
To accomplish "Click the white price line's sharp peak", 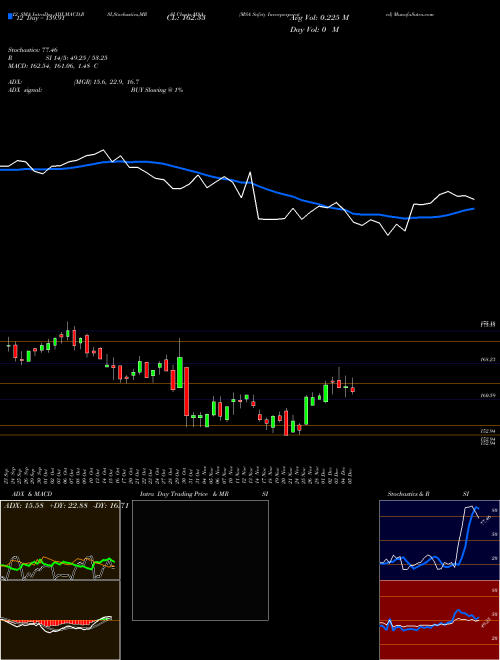I will coord(250,172).
